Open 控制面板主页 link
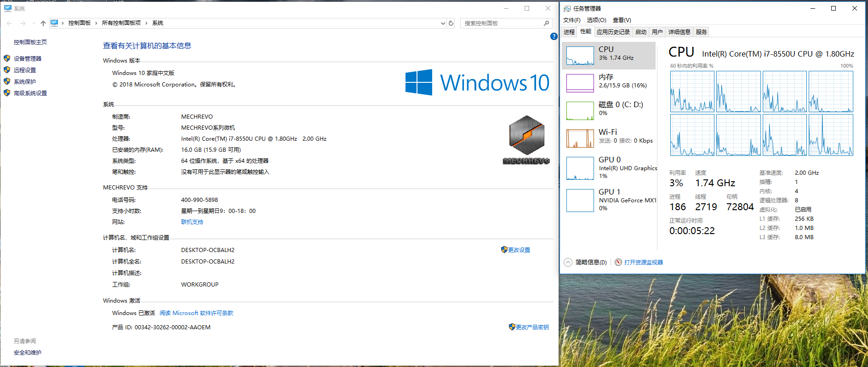 point(30,42)
